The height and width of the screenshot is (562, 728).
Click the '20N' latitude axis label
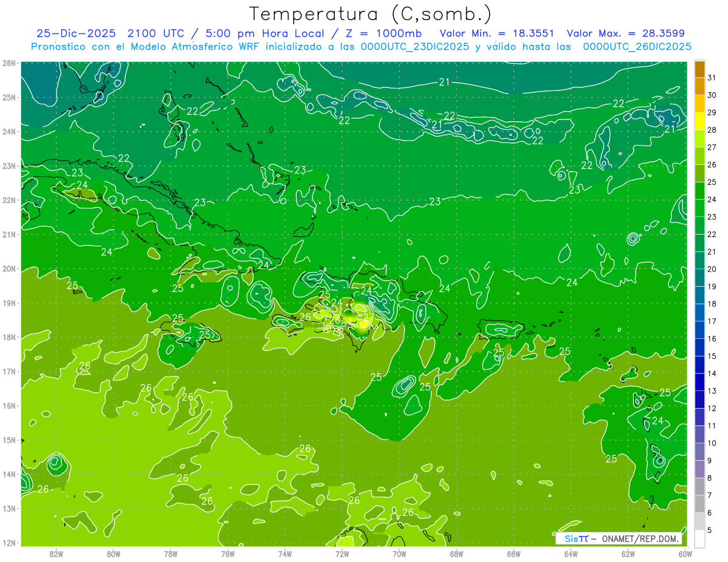click(9, 269)
